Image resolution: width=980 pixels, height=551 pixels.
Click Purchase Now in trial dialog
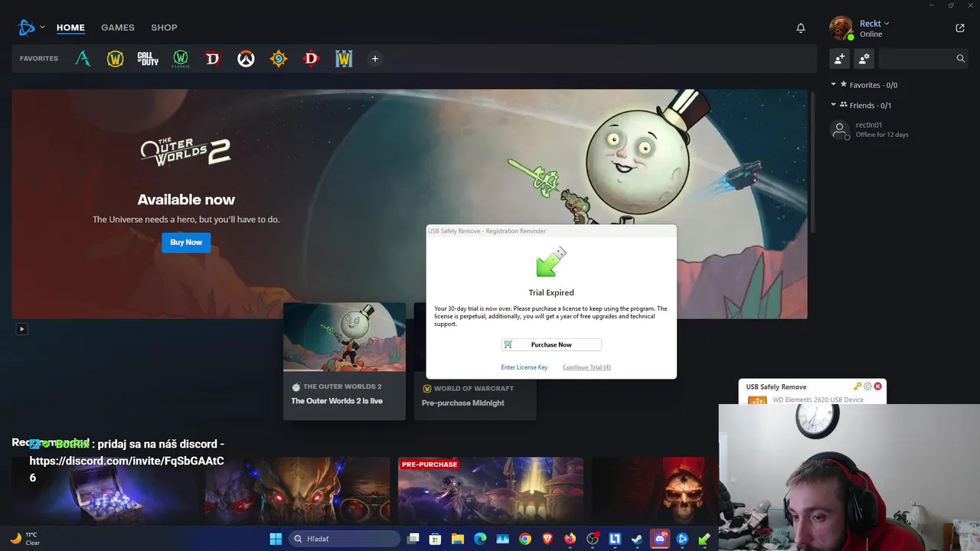[551, 344]
